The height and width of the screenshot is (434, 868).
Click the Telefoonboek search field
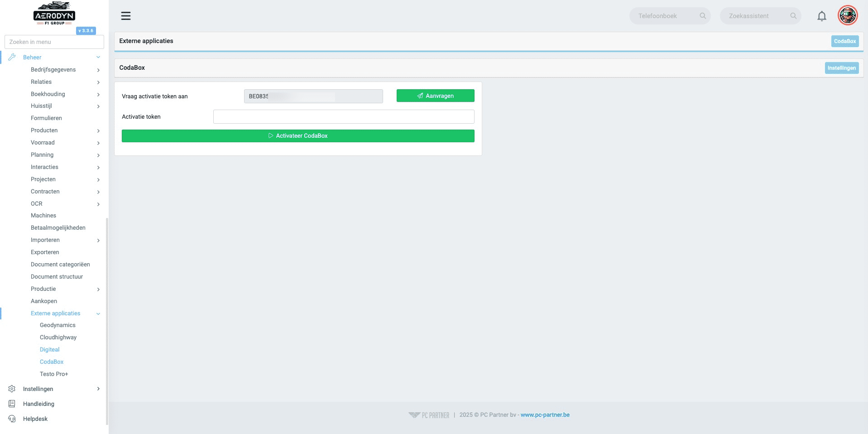(670, 16)
